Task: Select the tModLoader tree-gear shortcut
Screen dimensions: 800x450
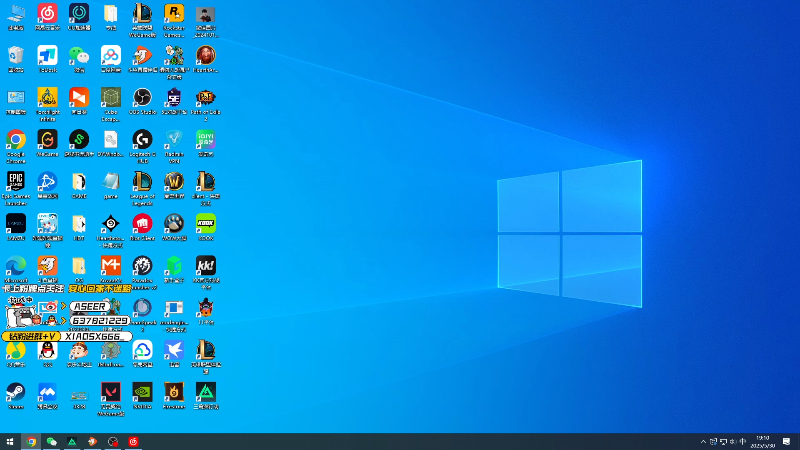Action: coord(111,354)
